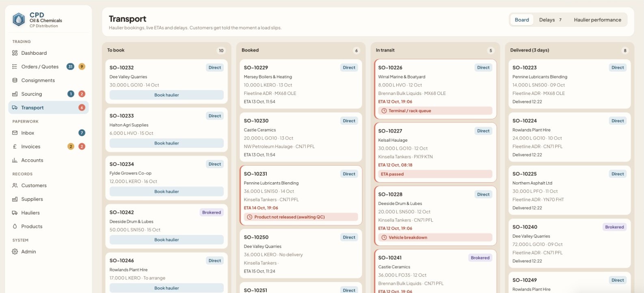Book haulier for SO-10246

[x=166, y=288]
